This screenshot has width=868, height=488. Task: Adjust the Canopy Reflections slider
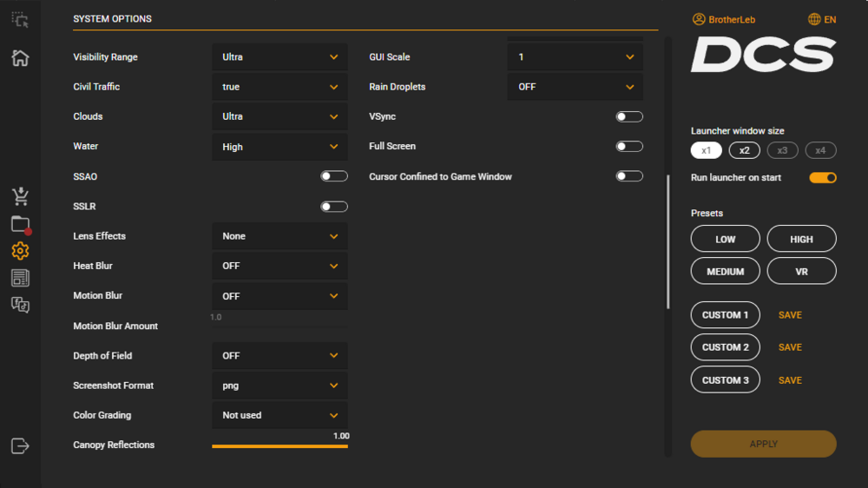tap(279, 445)
